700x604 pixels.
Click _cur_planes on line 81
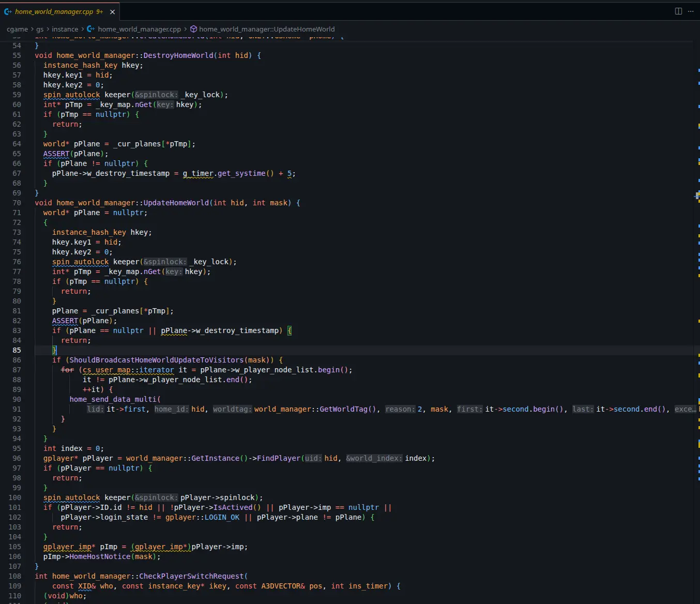pyautogui.click(x=115, y=311)
